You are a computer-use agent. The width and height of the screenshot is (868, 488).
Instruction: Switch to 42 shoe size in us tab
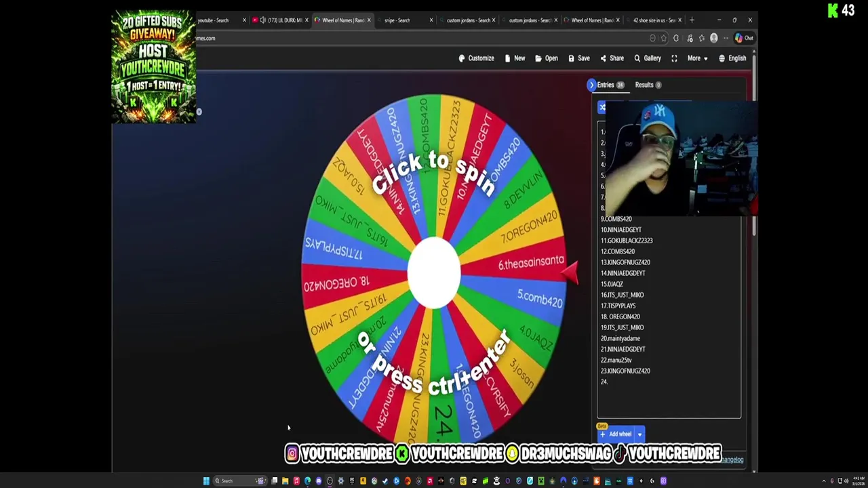653,20
